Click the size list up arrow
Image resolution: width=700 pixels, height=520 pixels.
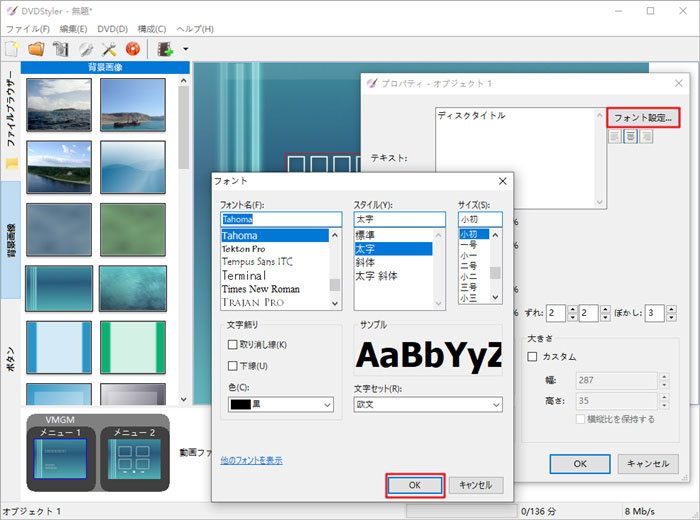click(x=495, y=235)
